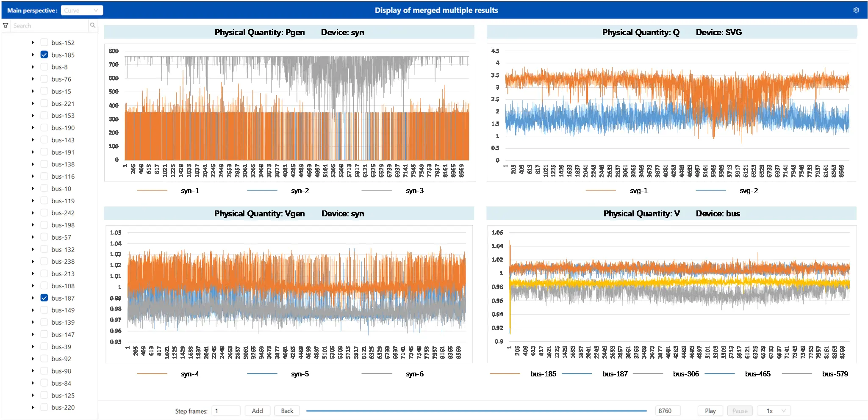This screenshot has height=420, width=868.
Task: Uncheck the bus-187 checkbox
Action: (x=44, y=298)
